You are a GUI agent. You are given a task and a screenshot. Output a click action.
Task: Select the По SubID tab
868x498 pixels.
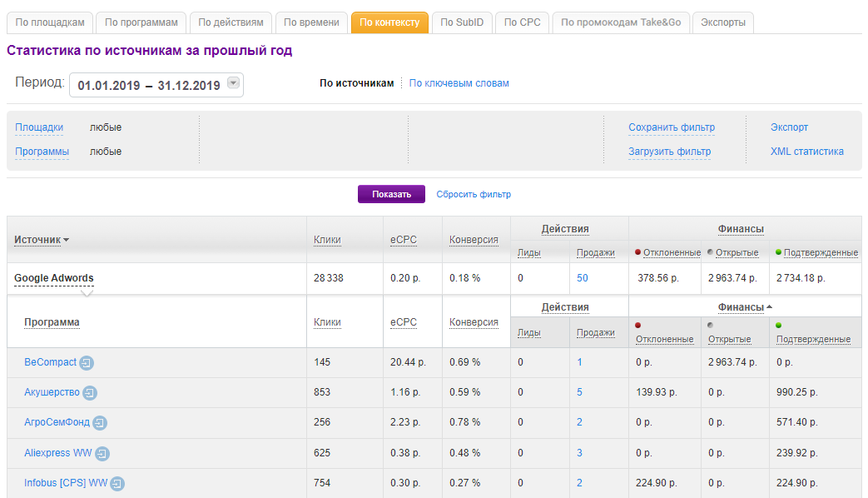pos(463,22)
